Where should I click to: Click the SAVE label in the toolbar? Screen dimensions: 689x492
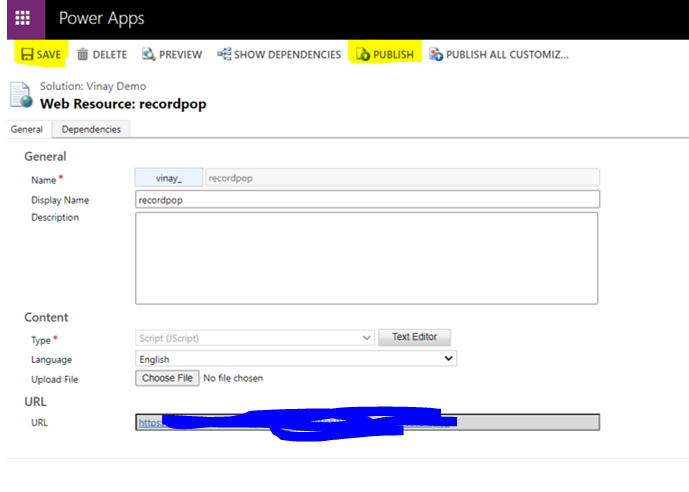tap(48, 55)
